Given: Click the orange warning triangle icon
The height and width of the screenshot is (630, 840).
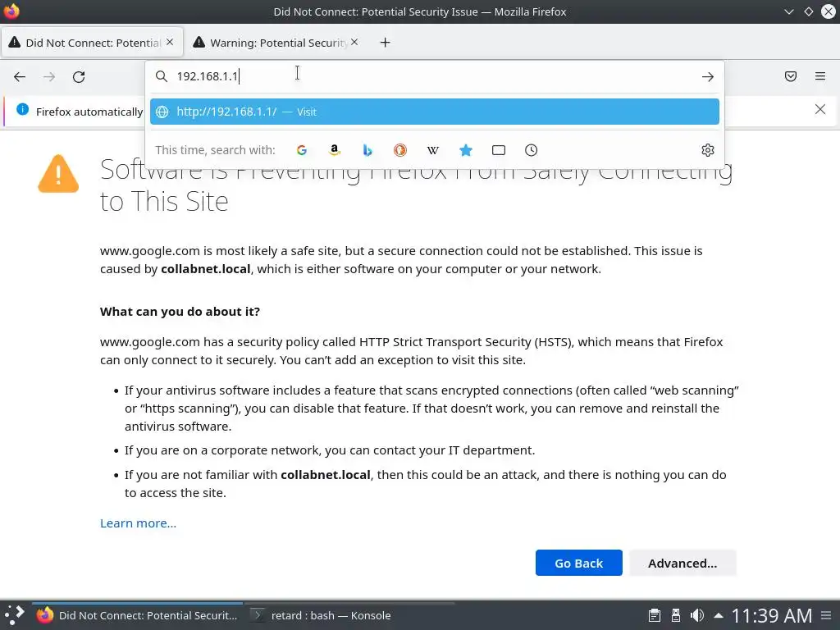Looking at the screenshot, I should (x=58, y=174).
